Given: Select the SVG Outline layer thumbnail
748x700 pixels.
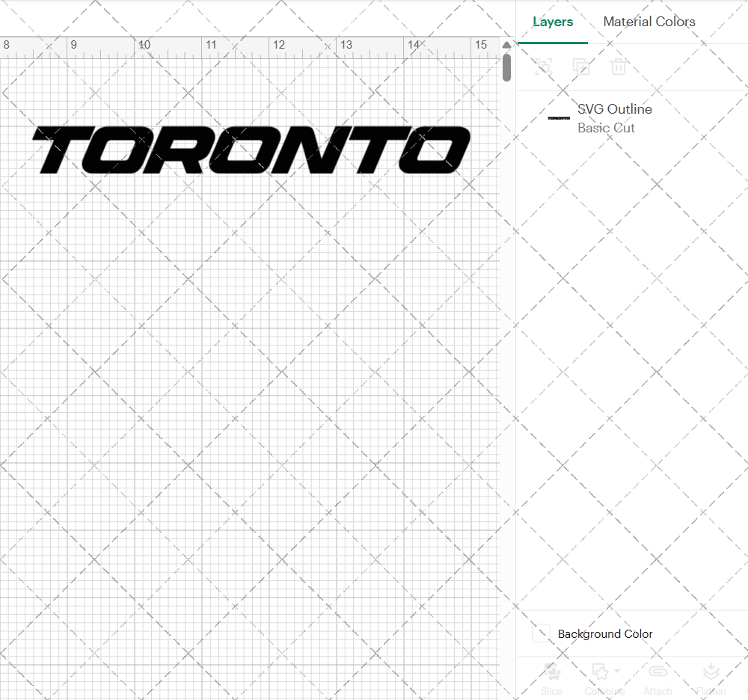Looking at the screenshot, I should tap(559, 117).
